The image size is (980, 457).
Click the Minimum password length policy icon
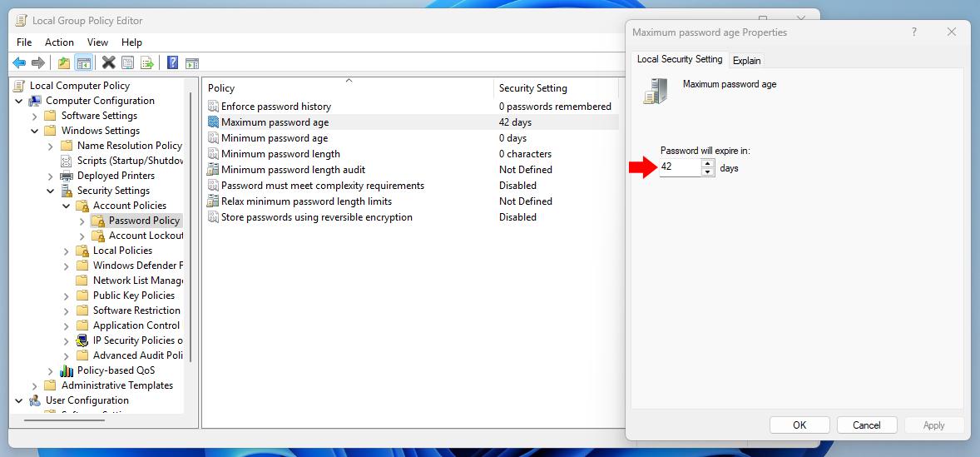(x=213, y=154)
